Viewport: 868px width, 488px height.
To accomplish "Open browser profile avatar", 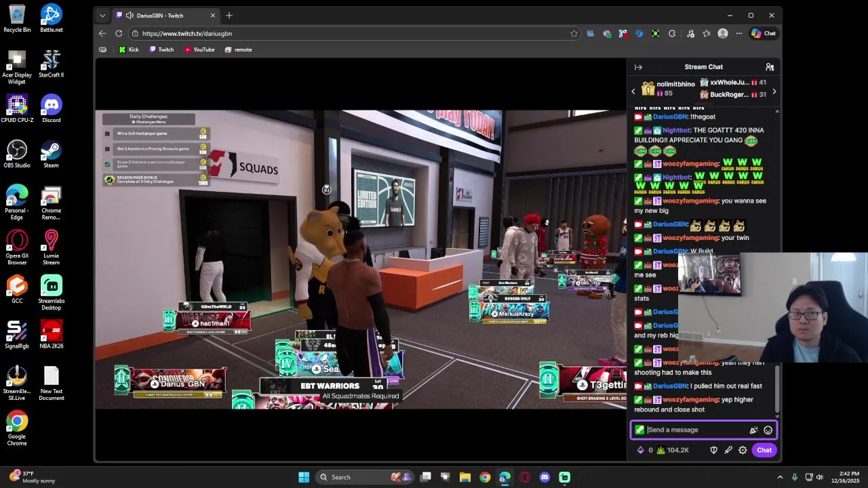I will (x=723, y=33).
